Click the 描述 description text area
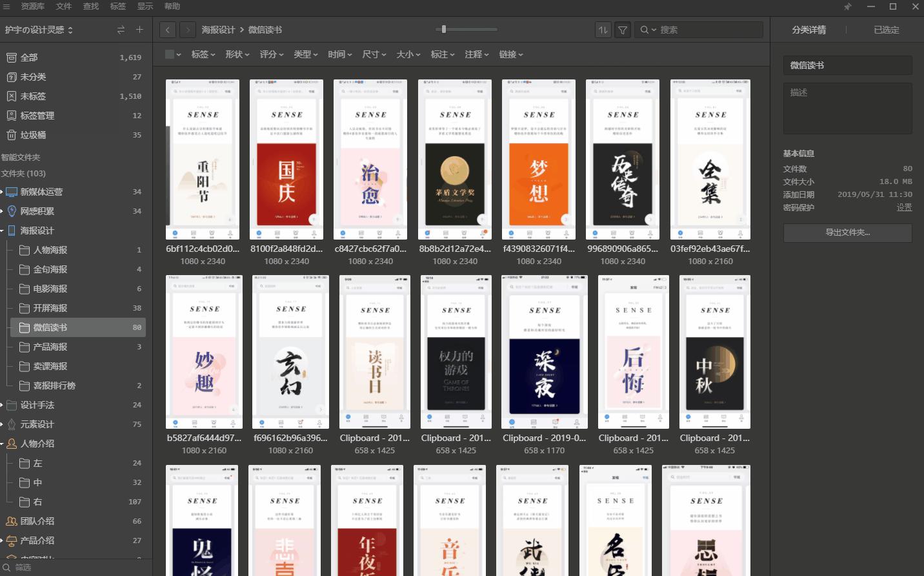This screenshot has width=924, height=576. [847, 108]
